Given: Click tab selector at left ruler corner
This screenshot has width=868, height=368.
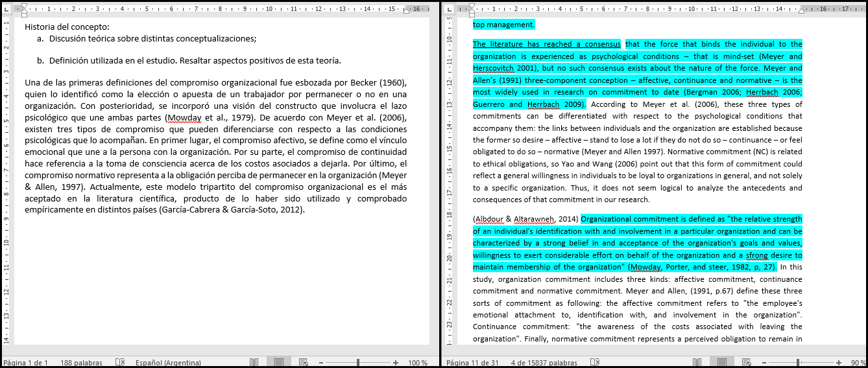Looking at the screenshot, I should coord(6,9).
